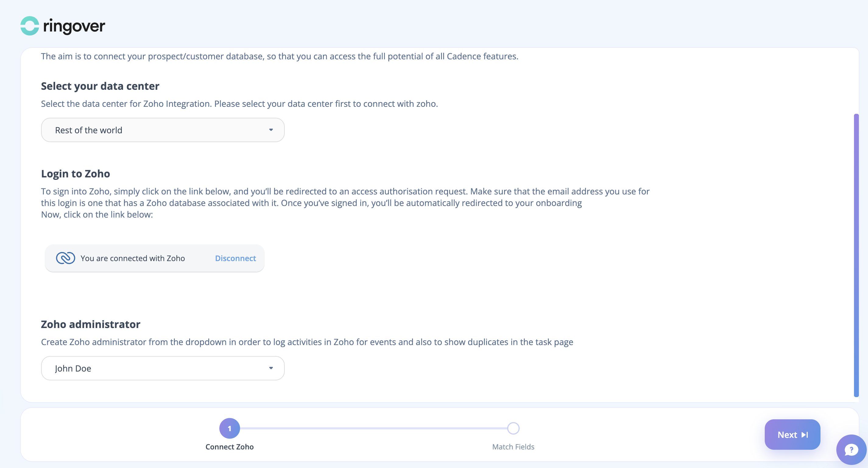
Task: Click 'You are connected with Zoho' text
Action: tap(133, 258)
